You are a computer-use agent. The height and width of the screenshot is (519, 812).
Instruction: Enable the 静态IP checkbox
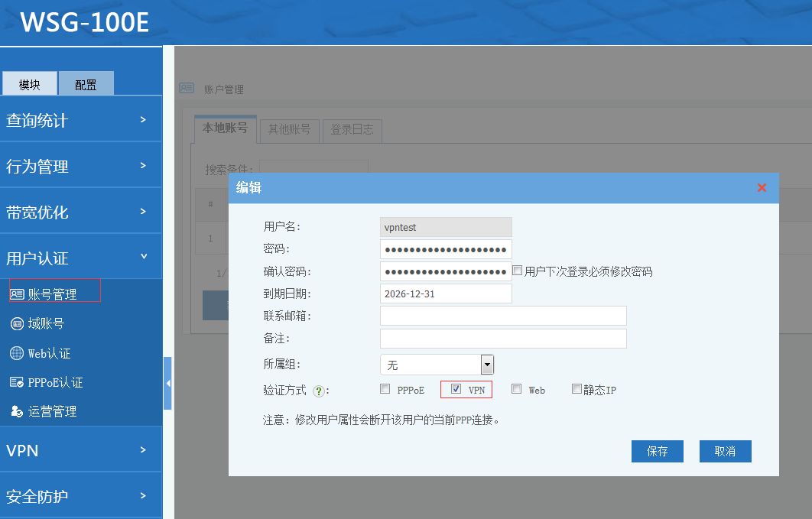click(x=577, y=389)
